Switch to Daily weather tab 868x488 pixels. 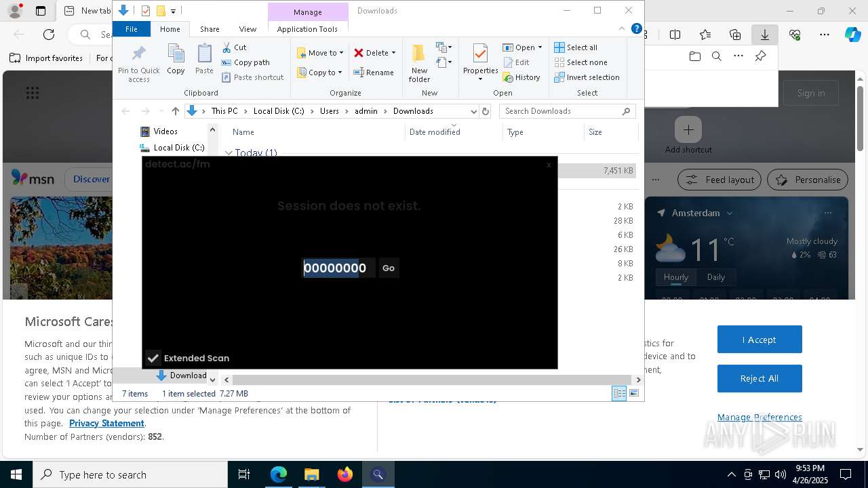click(x=716, y=277)
